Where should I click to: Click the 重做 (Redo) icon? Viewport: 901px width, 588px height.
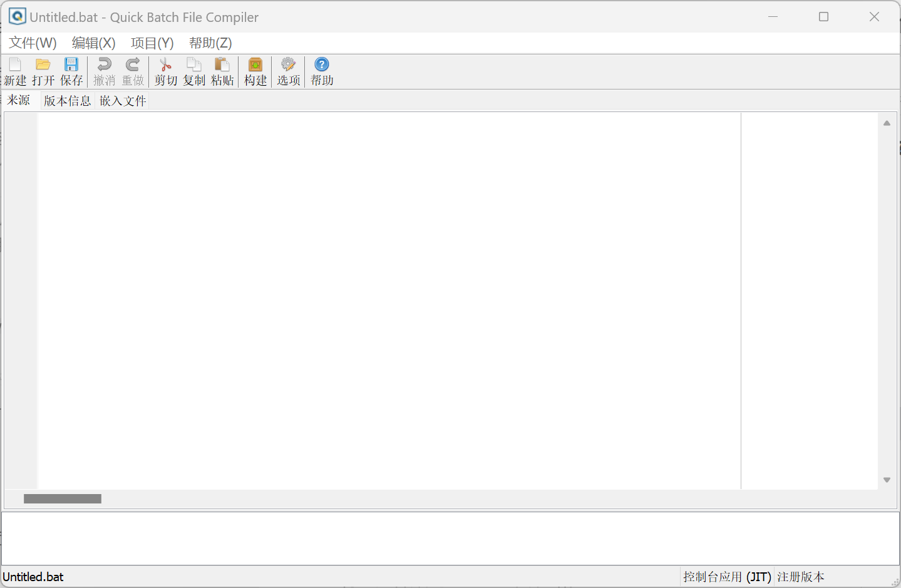coord(133,71)
